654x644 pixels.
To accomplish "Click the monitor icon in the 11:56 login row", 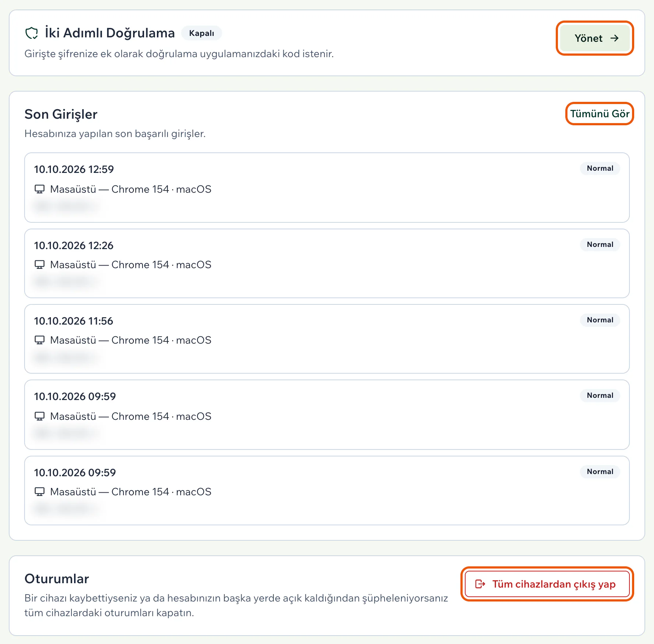I will click(40, 340).
